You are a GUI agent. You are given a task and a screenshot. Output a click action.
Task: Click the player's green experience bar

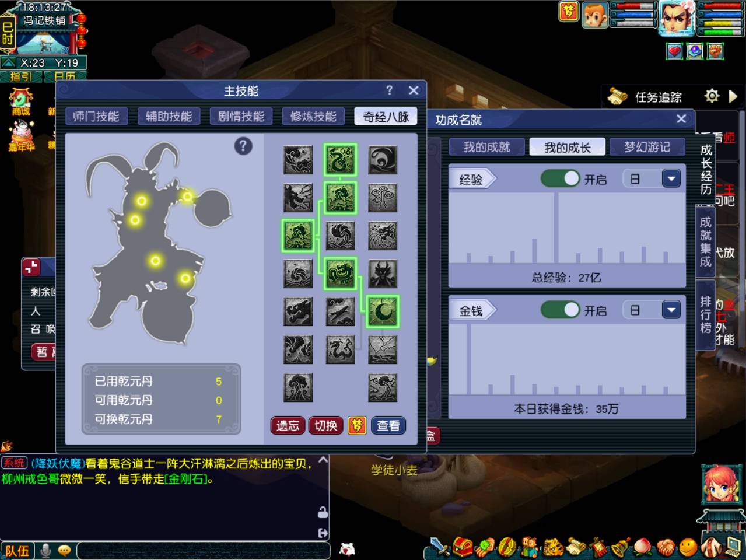[x=722, y=32]
